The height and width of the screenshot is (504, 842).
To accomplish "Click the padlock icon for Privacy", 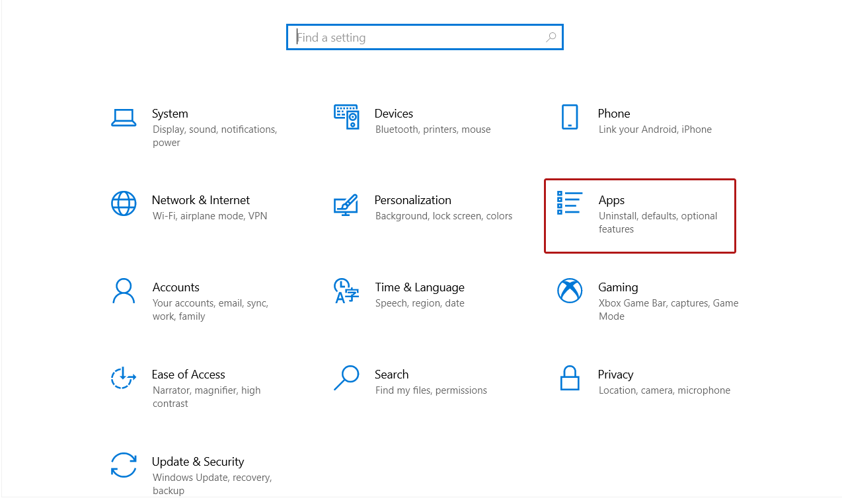I will pos(569,378).
